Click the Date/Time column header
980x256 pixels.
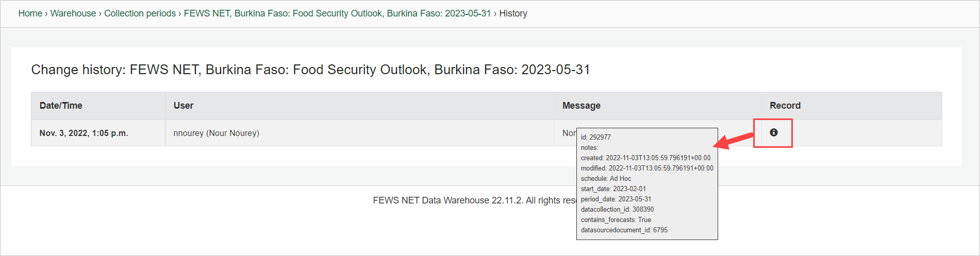pyautogui.click(x=61, y=106)
